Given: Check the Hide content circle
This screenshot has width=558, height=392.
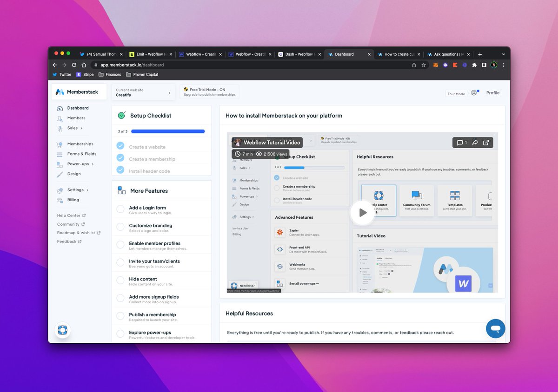Looking at the screenshot, I should pos(120,281).
